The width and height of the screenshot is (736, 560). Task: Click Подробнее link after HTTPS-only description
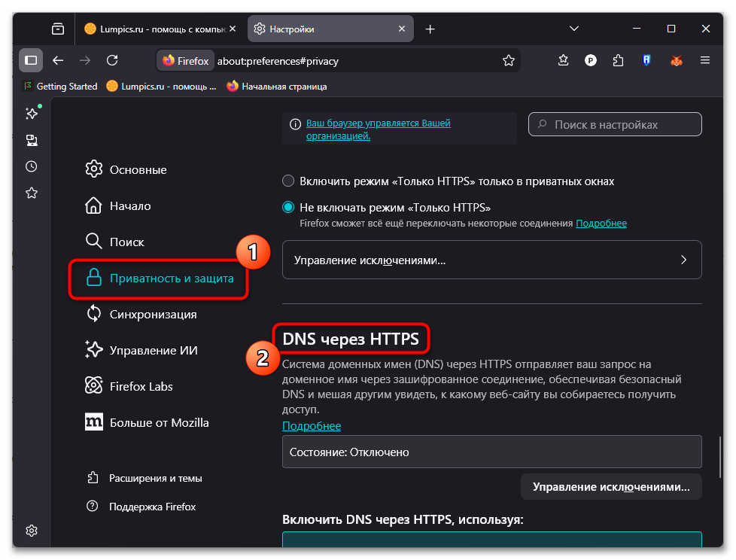(601, 223)
